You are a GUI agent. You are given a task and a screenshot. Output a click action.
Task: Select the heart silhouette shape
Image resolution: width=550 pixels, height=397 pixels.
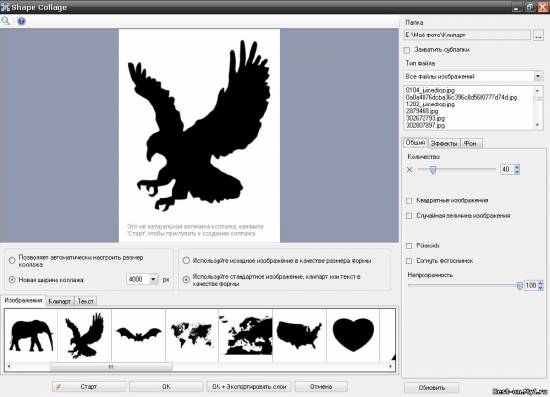coord(353,335)
